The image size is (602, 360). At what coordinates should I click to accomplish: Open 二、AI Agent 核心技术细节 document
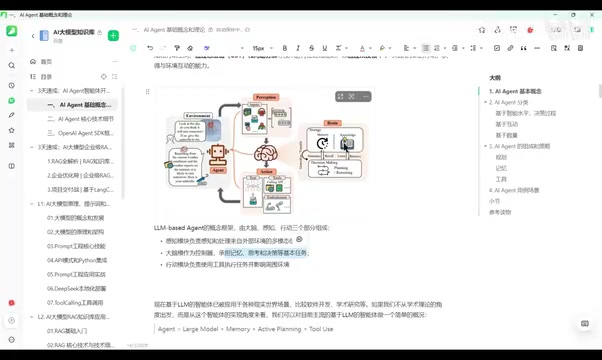tap(80, 119)
